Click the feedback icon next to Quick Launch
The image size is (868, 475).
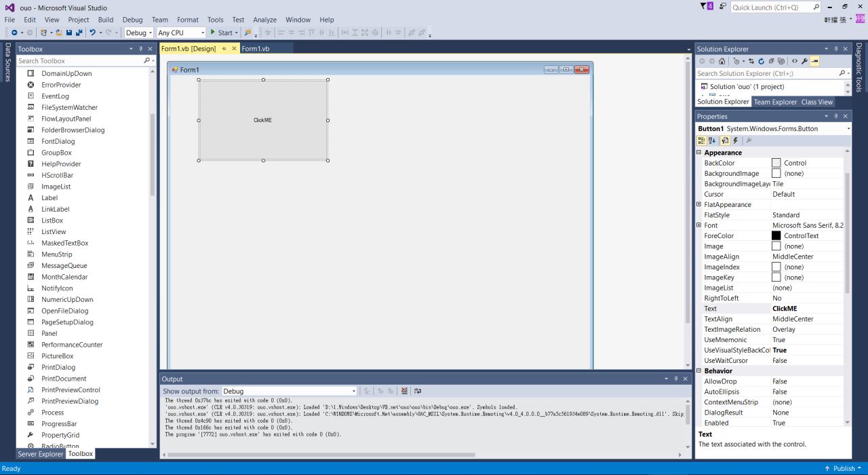(723, 7)
